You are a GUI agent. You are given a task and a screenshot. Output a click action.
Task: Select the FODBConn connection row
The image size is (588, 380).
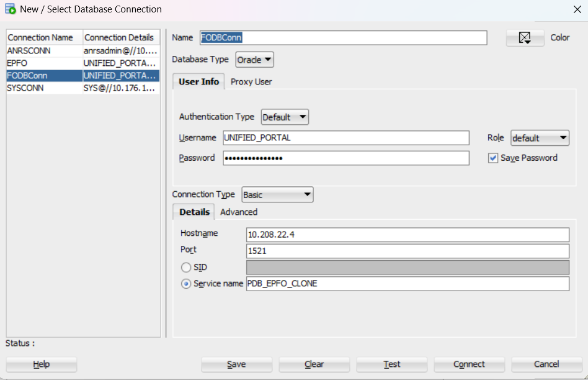click(83, 76)
